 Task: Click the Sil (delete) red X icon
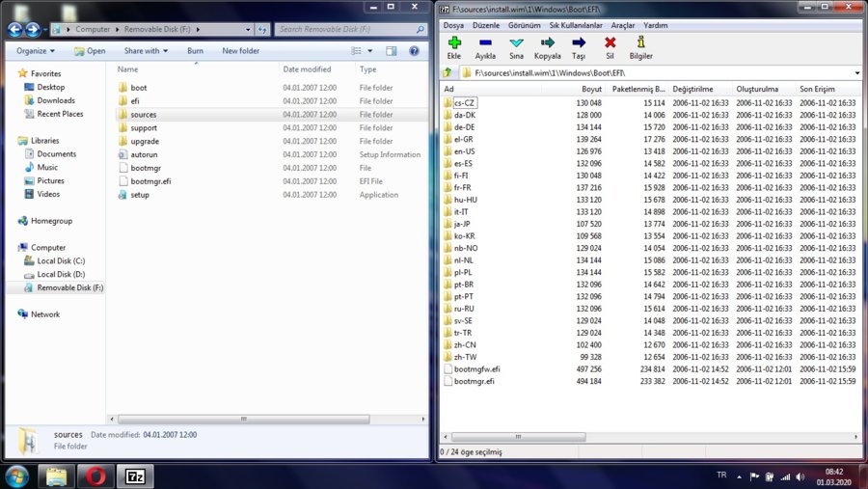click(610, 45)
